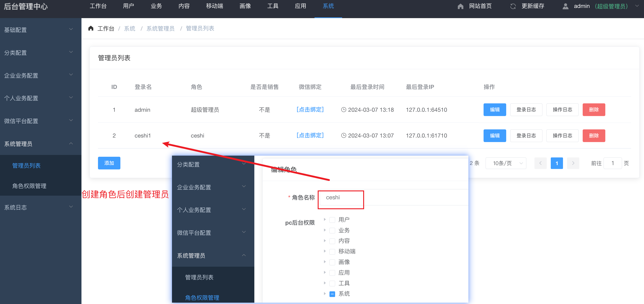The height and width of the screenshot is (304, 644).
Task: Expand the 微信平台配置 section in main sidebar
Action: 71,120
